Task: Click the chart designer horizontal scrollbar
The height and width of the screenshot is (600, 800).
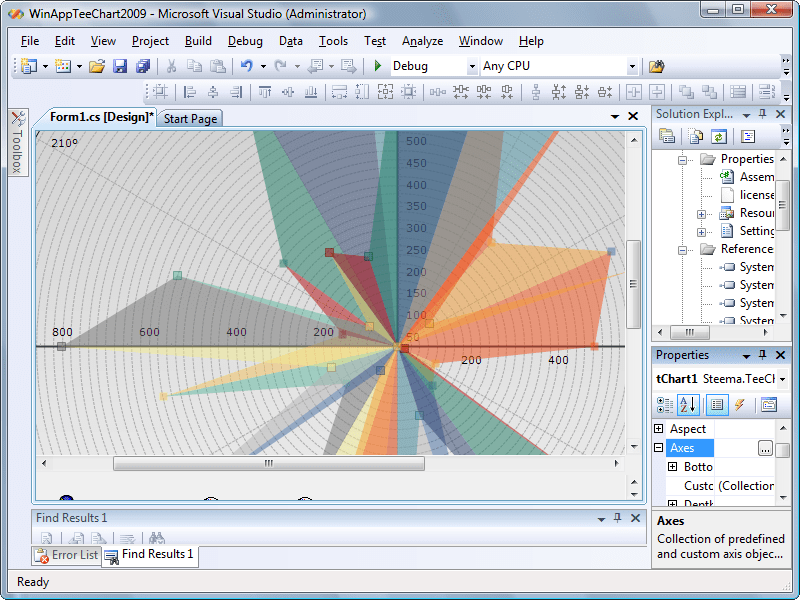Action: [x=267, y=463]
